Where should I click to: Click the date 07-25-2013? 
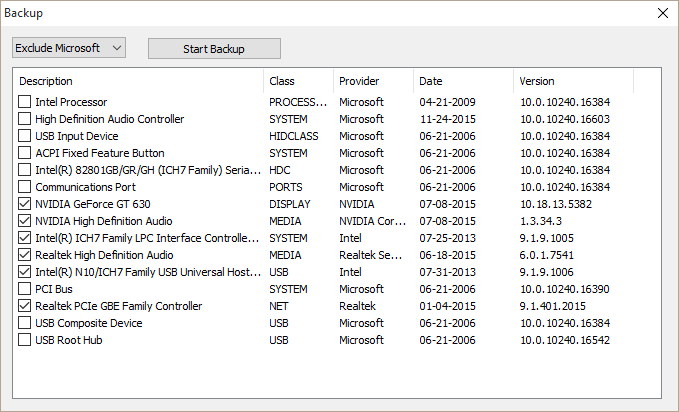coord(447,238)
